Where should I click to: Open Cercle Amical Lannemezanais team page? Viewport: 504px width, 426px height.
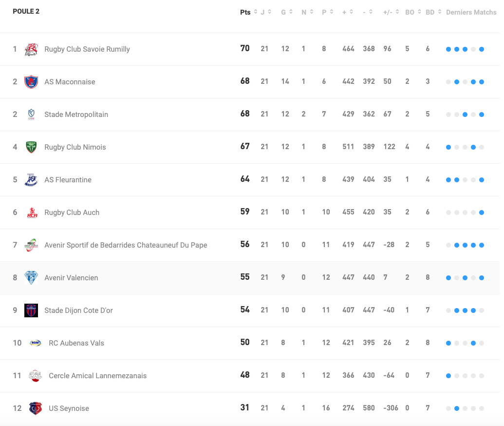click(x=97, y=376)
